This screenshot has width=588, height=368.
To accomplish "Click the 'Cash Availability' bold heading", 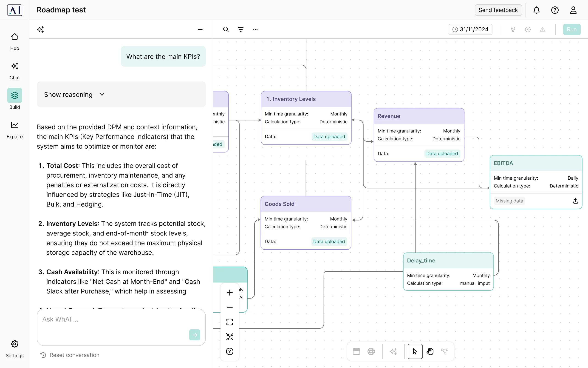I will pos(72,272).
